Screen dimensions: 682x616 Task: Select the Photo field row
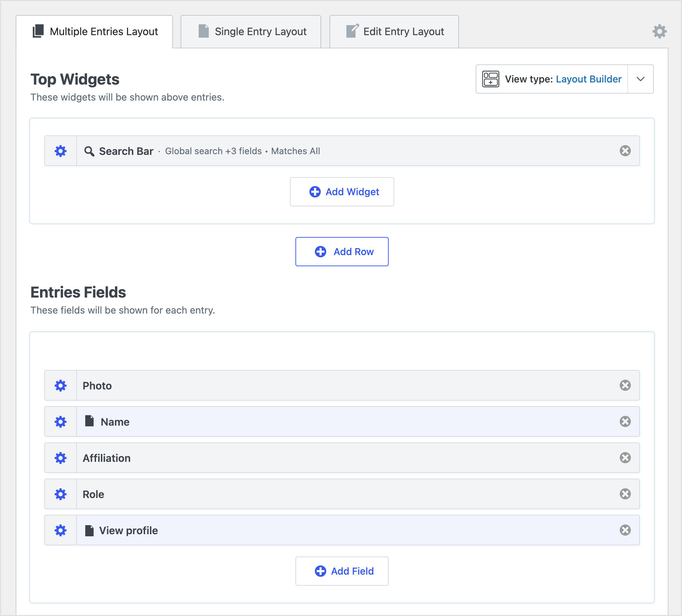click(x=342, y=385)
